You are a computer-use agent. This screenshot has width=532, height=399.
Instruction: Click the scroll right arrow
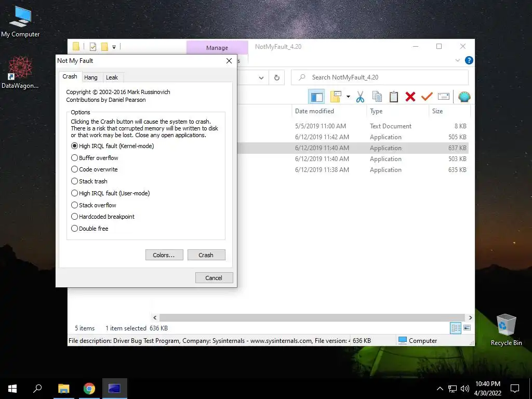click(470, 317)
